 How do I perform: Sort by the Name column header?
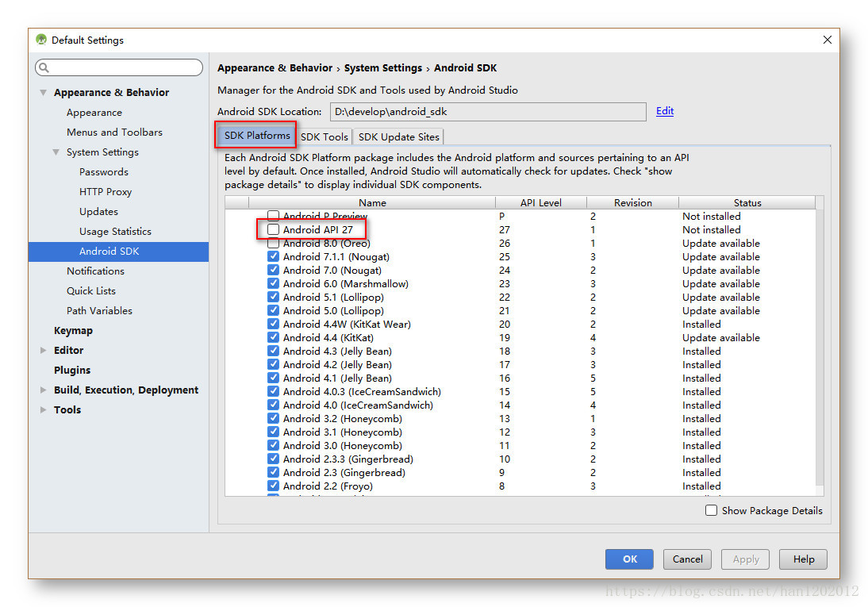[372, 202]
